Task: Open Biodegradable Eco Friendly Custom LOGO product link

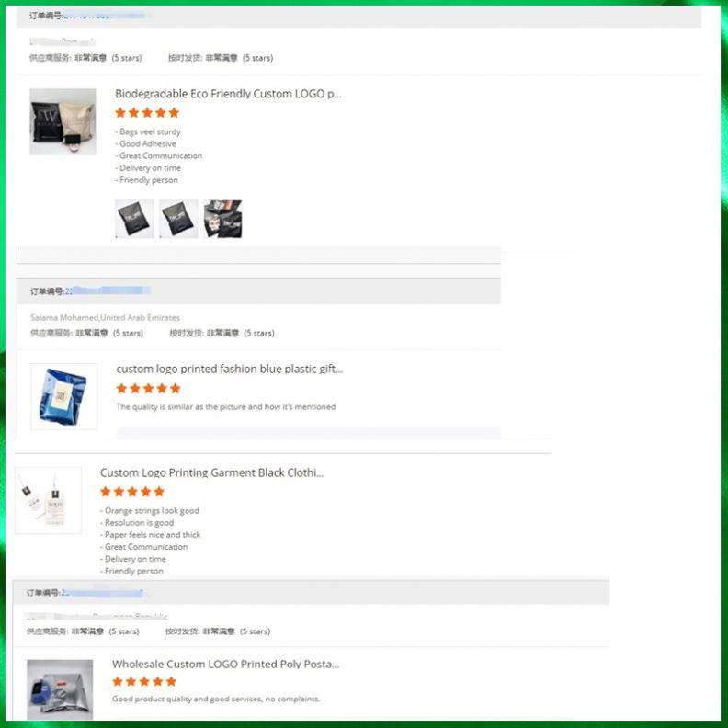Action: coord(228,94)
